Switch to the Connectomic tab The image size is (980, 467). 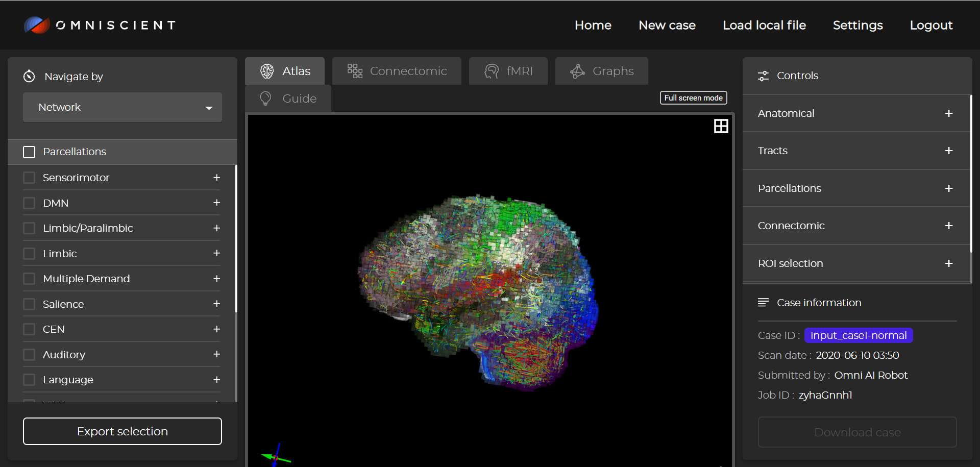[x=397, y=71]
